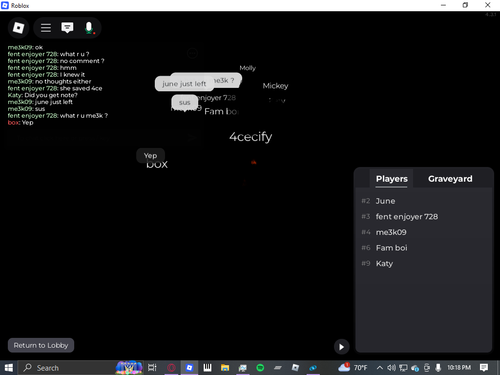Open Spotify from the taskbar
The height and width of the screenshot is (375, 500).
tap(260, 368)
